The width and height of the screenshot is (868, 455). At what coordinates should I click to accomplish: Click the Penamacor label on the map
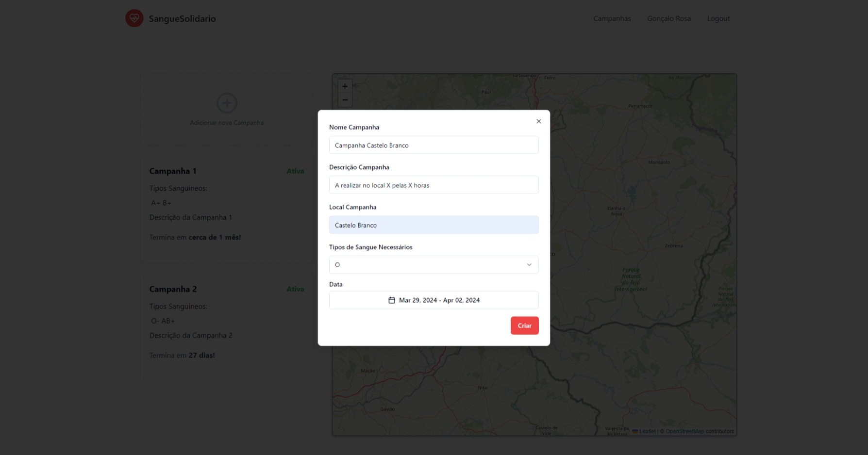point(640,106)
